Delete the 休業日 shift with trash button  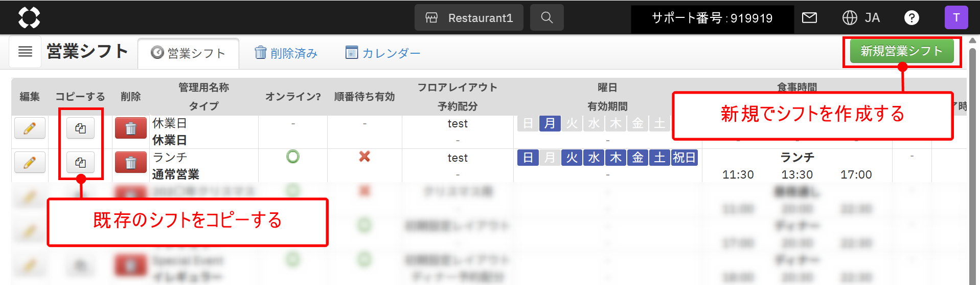[x=131, y=128]
